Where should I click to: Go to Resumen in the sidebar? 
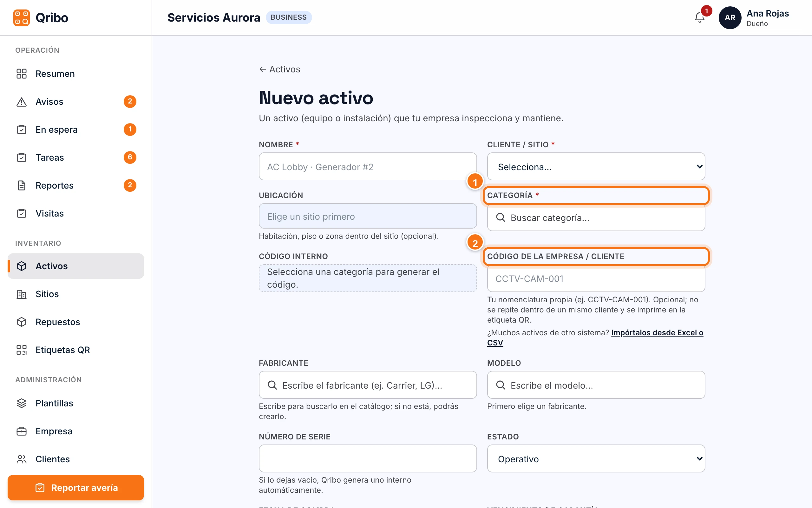76,74
